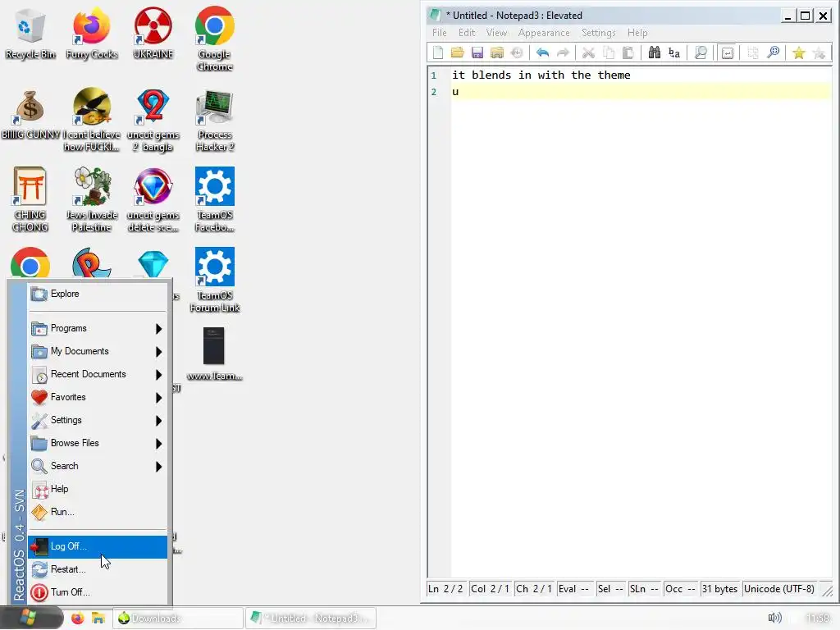Open Find with the binoculars icon
840x630 pixels.
[654, 52]
